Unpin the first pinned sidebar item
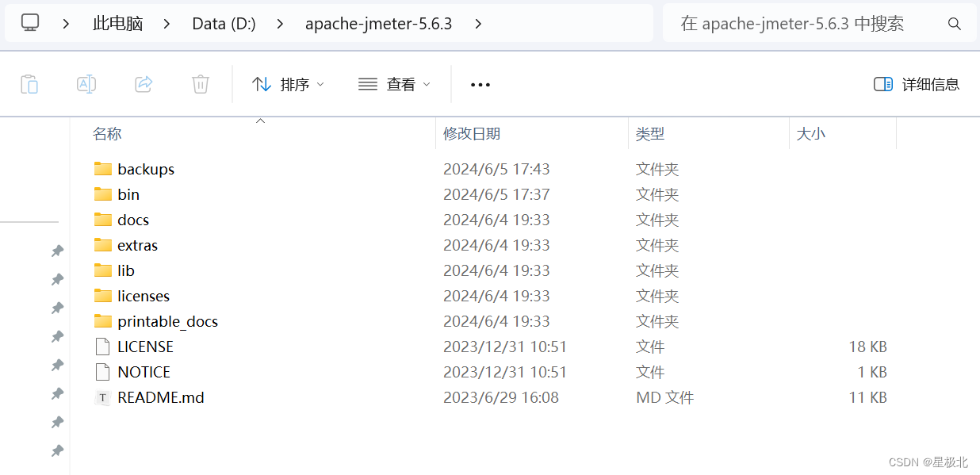 click(x=56, y=251)
